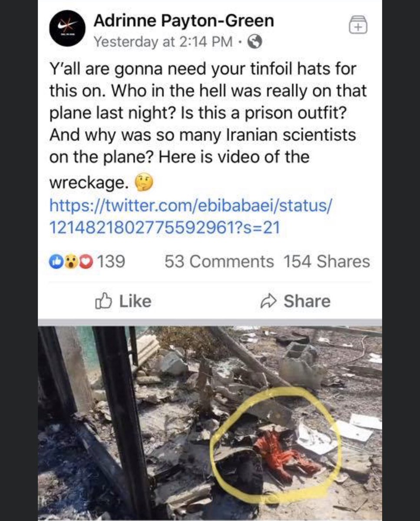Open Adrinne Payton-Green's profile name
The height and width of the screenshot is (521, 420).
(184, 20)
